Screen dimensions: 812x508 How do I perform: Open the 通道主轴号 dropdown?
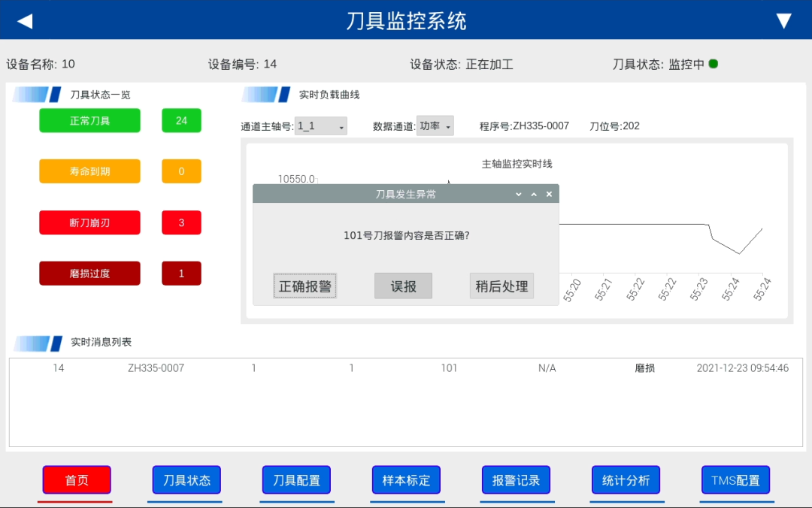point(321,126)
